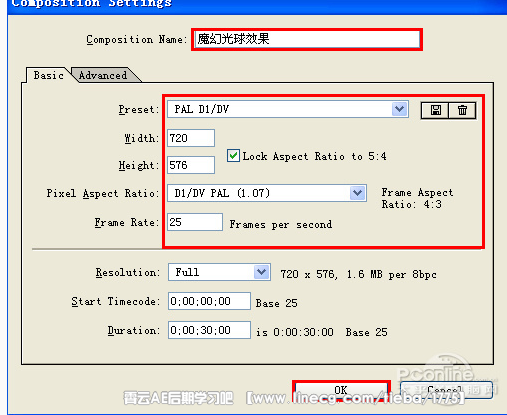Screen dimensions: 507x415
Task: Open the Preset dropdown showing PAL D1/DV
Action: coord(288,109)
